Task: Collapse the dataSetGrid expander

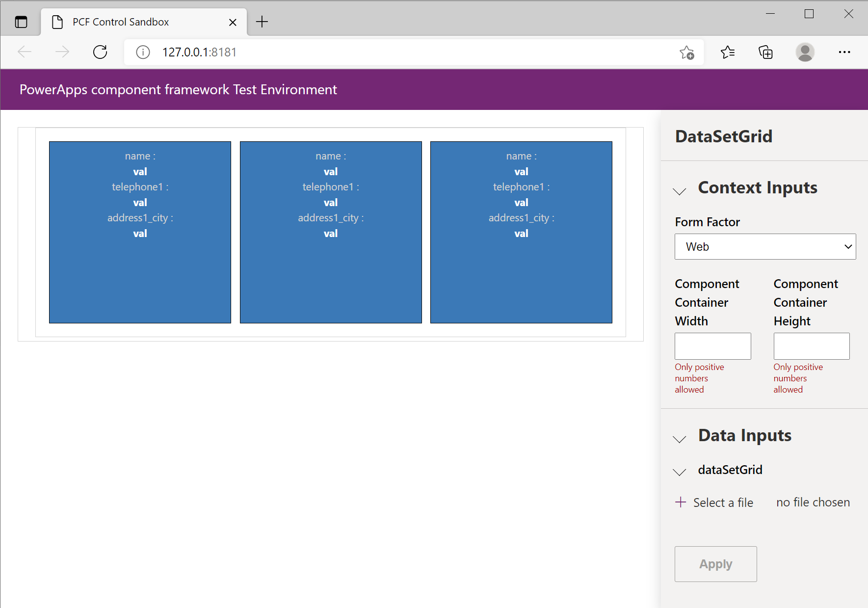Action: tap(680, 472)
